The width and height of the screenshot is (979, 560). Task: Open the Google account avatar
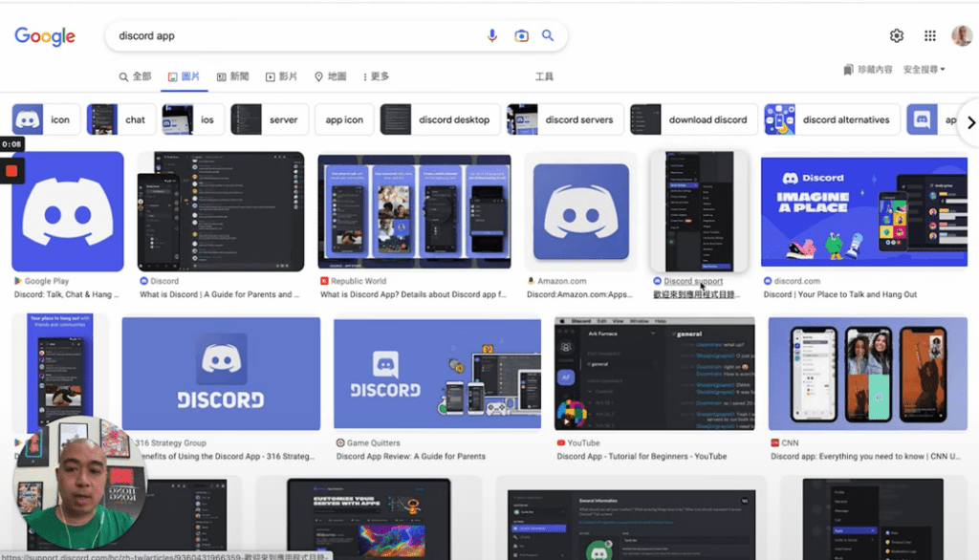[x=962, y=35]
